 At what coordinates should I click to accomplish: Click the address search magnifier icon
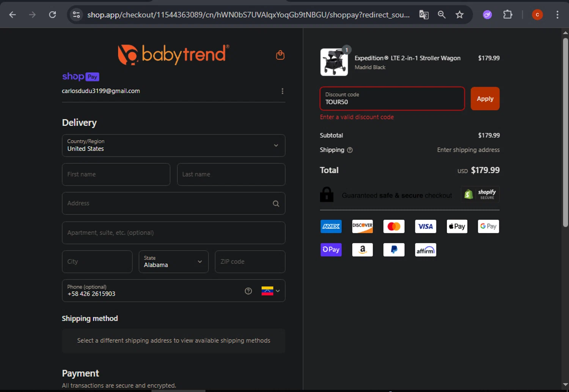click(276, 204)
